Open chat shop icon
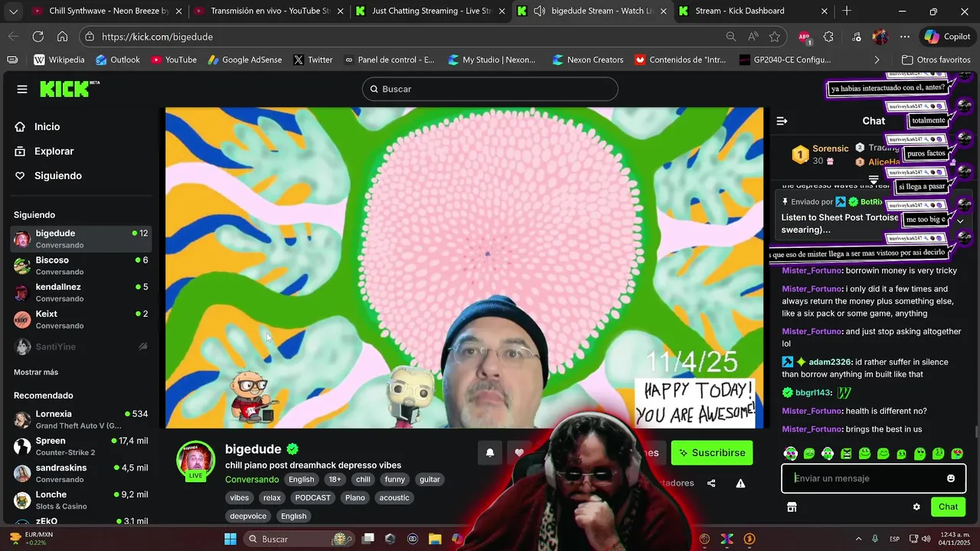Viewport: 980px width, 551px height. (792, 507)
